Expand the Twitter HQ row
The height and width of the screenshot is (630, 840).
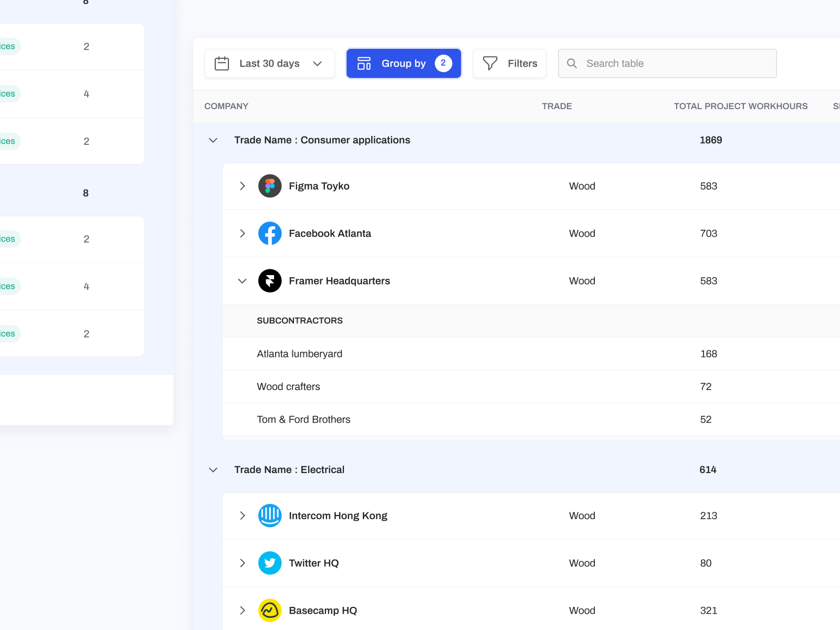tap(242, 563)
